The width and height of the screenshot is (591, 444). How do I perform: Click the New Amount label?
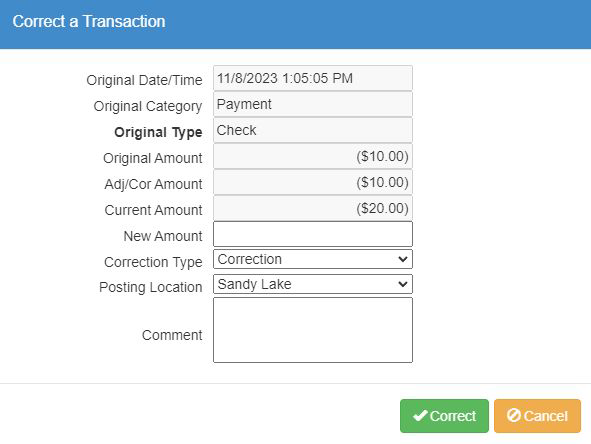tap(163, 236)
